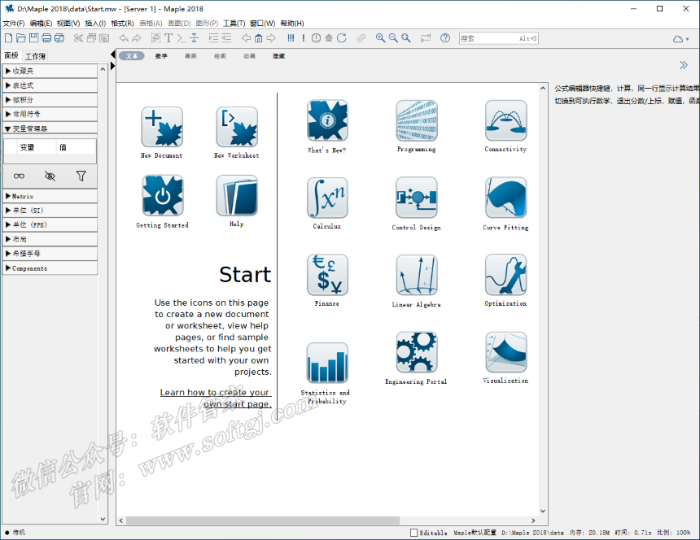Open the Engineering Portal gears icon
This screenshot has width=700, height=540.
[x=417, y=352]
